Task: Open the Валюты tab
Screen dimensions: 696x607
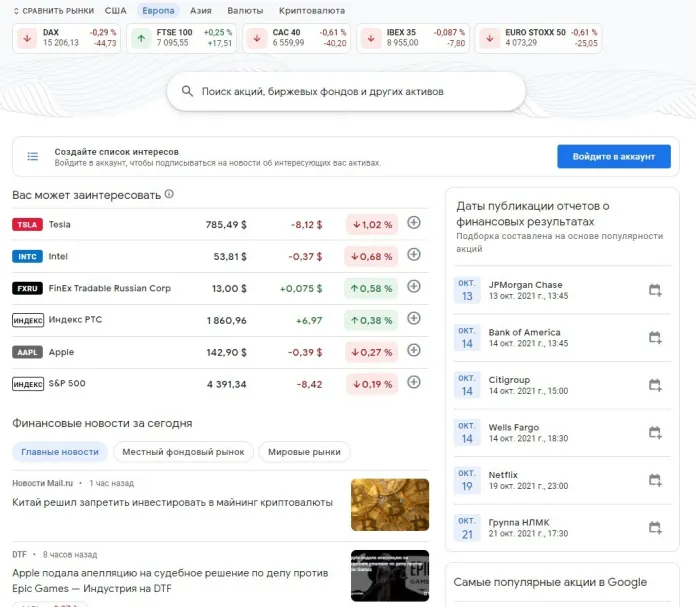Action: coord(245,11)
